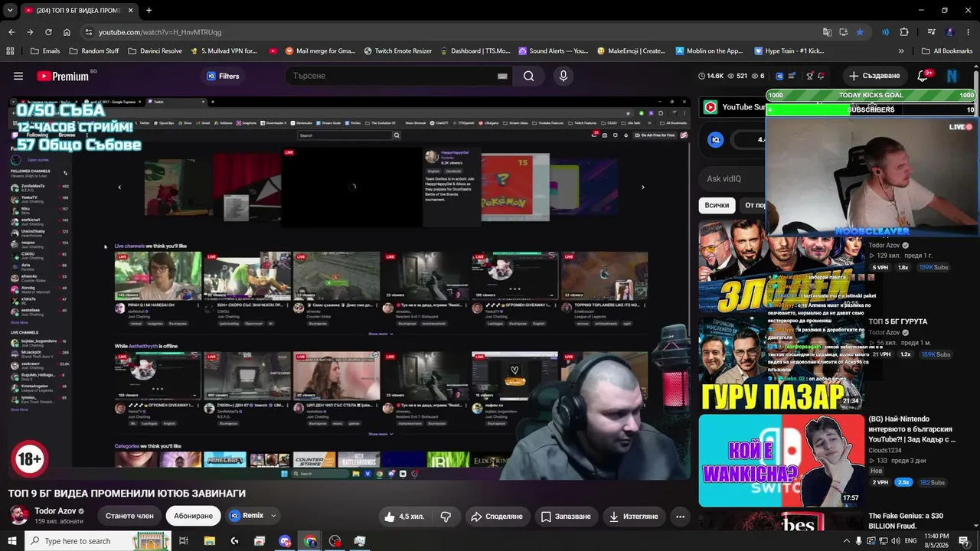
Task: Go back with the browser back arrow
Action: click(x=11, y=32)
